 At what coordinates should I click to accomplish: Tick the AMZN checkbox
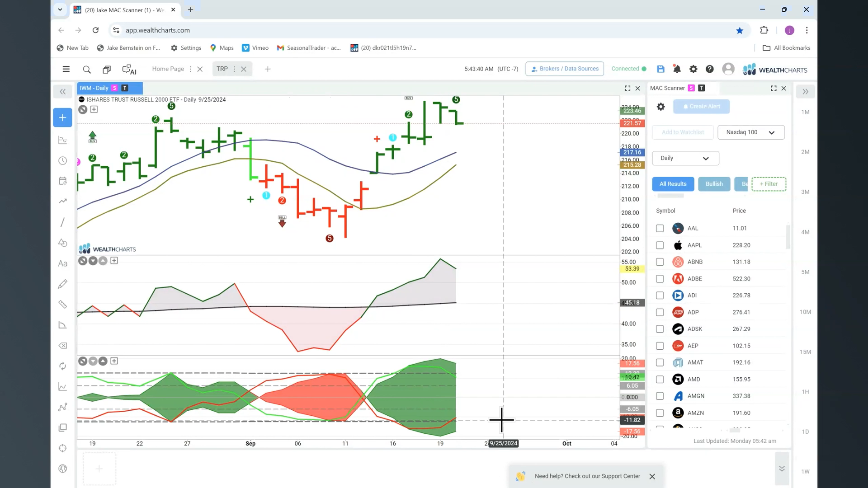660,413
